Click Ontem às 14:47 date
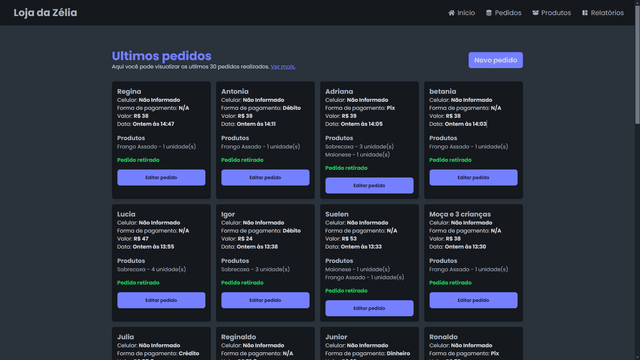 point(153,124)
